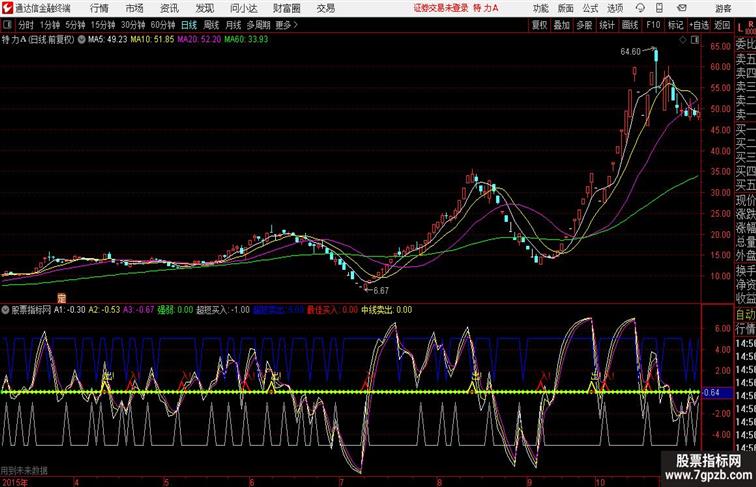Screen dimensions: 756x487
Task: Click the 用到未来数据 notice text
Action: pyautogui.click(x=24, y=470)
